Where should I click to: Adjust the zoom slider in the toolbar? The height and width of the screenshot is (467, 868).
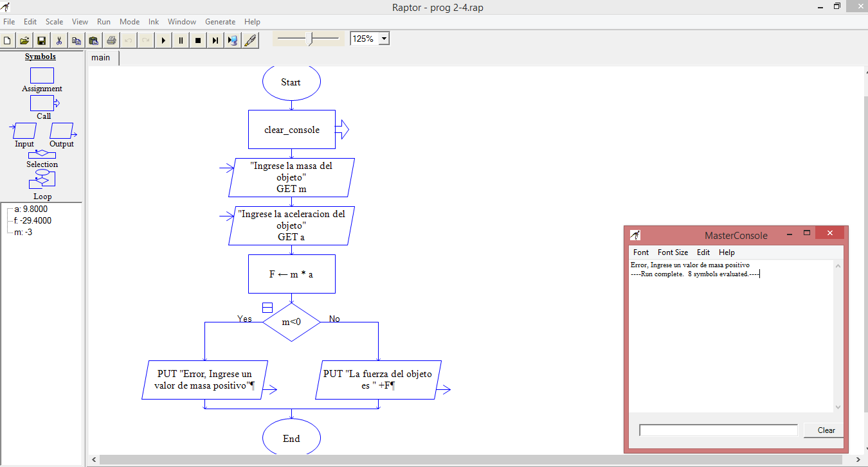click(x=311, y=39)
